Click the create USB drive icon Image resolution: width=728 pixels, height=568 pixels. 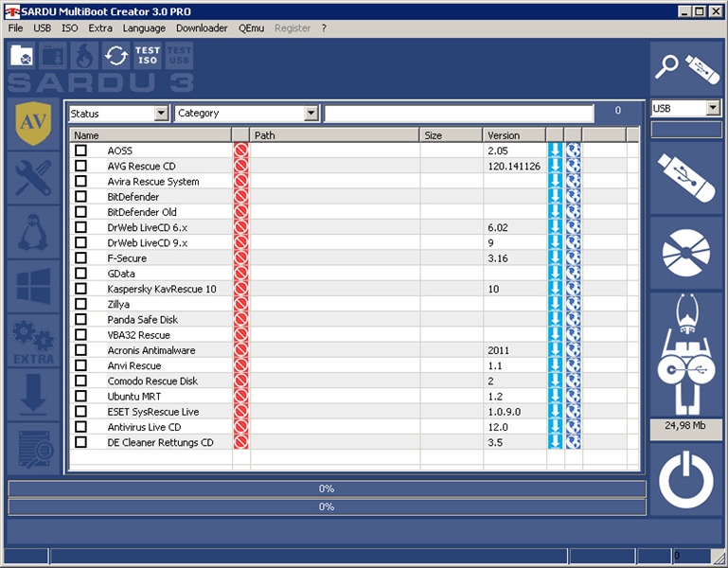pyautogui.click(x=686, y=179)
